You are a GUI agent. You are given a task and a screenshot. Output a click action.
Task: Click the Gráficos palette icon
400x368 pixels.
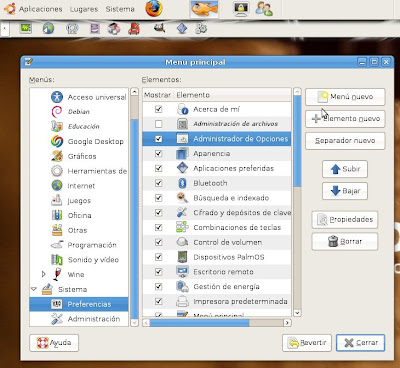point(57,156)
